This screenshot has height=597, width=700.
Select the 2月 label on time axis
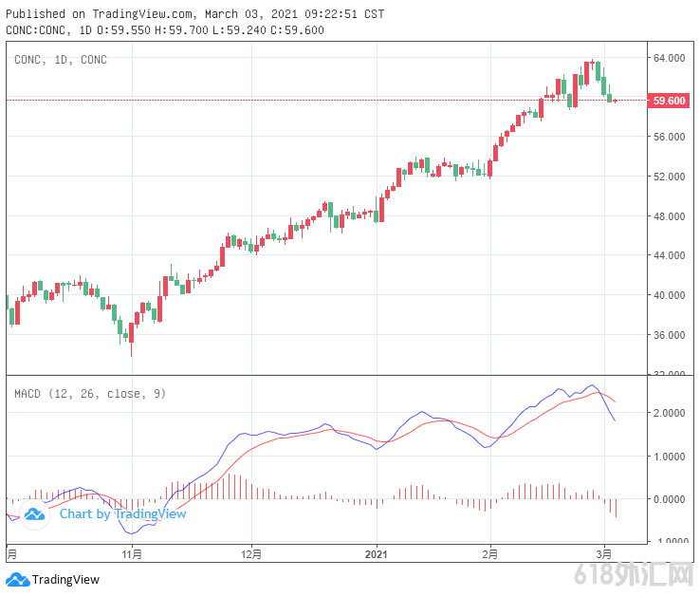click(x=489, y=553)
